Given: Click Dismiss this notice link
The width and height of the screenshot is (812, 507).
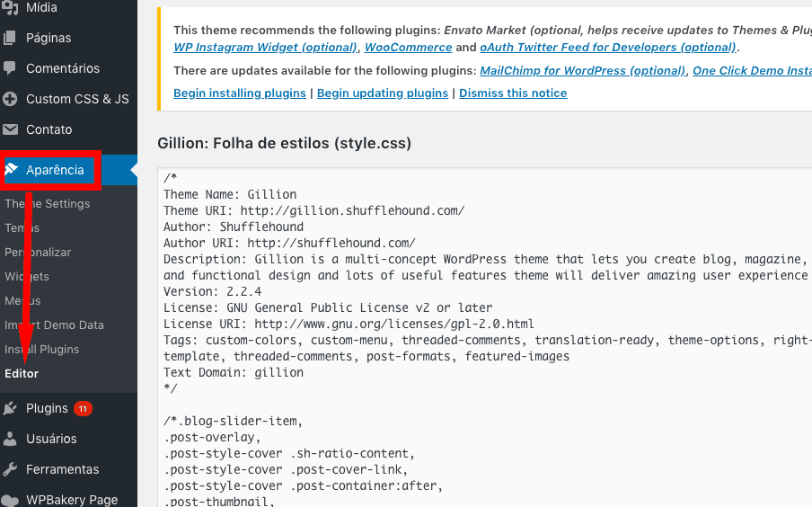Looking at the screenshot, I should pyautogui.click(x=513, y=93).
